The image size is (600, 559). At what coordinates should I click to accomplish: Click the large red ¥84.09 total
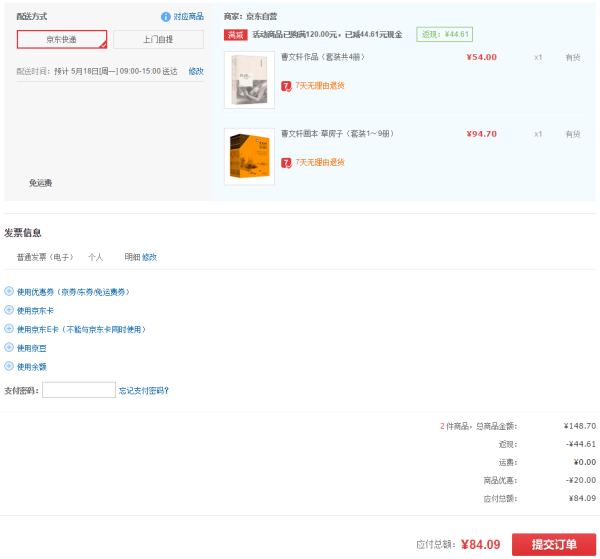[x=480, y=544]
